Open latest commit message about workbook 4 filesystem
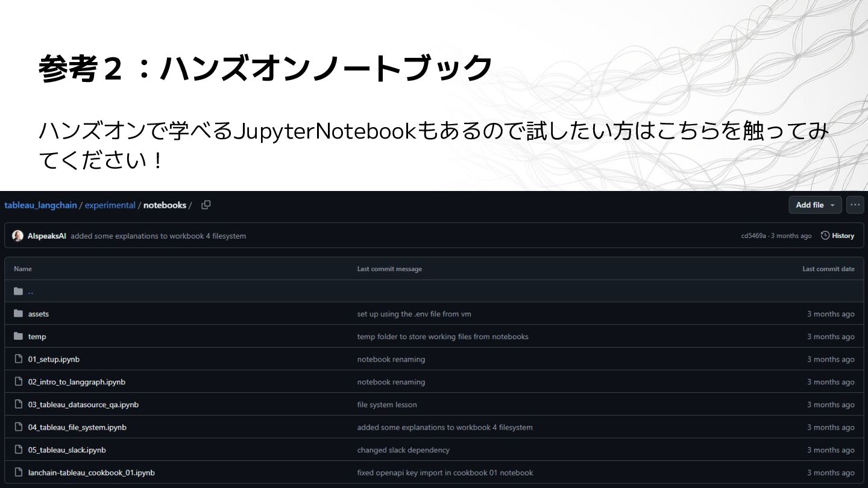The width and height of the screenshot is (868, 488). click(158, 236)
